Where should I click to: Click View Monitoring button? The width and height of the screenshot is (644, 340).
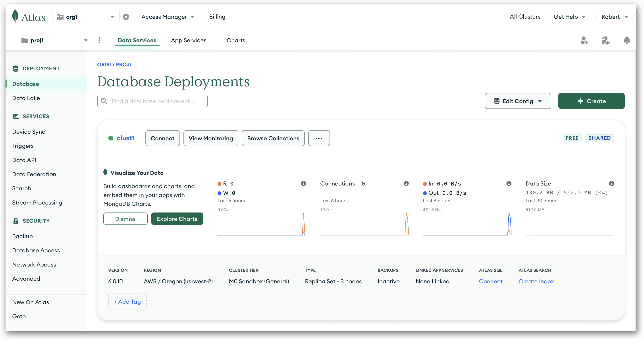point(211,138)
